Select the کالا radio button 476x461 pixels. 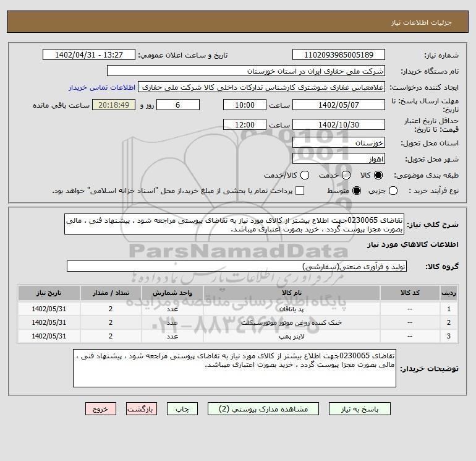(x=378, y=175)
